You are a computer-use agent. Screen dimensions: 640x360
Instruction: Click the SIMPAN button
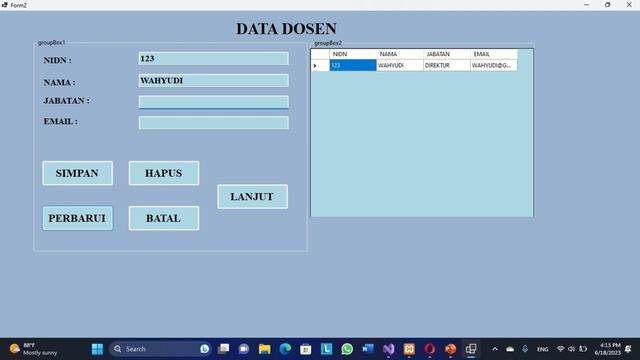[x=78, y=173]
